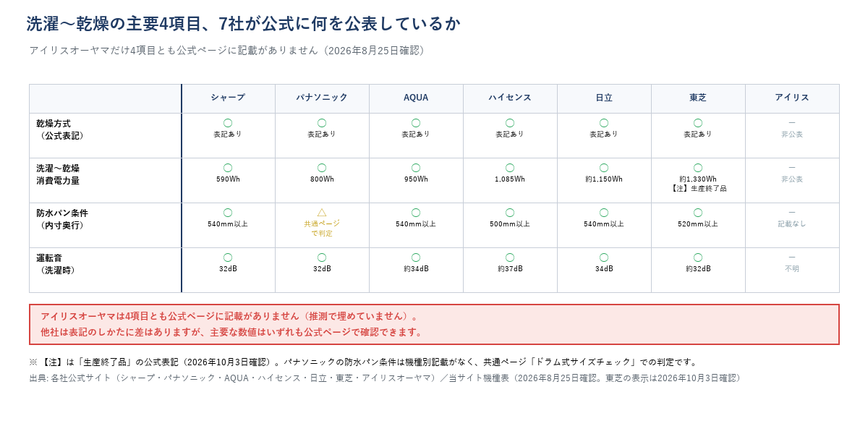Click the green circle above 東芝's 約32dB
The image size is (868, 434).
click(698, 258)
